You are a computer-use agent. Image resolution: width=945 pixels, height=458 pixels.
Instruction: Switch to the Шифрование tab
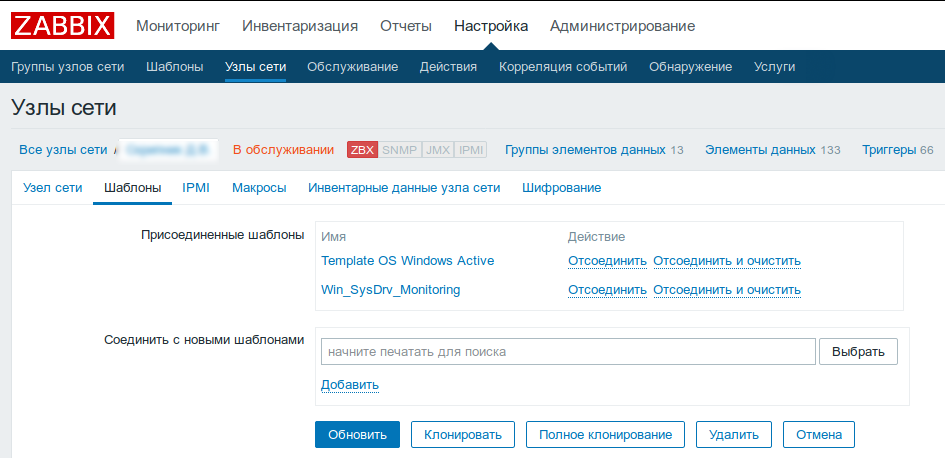(x=562, y=188)
